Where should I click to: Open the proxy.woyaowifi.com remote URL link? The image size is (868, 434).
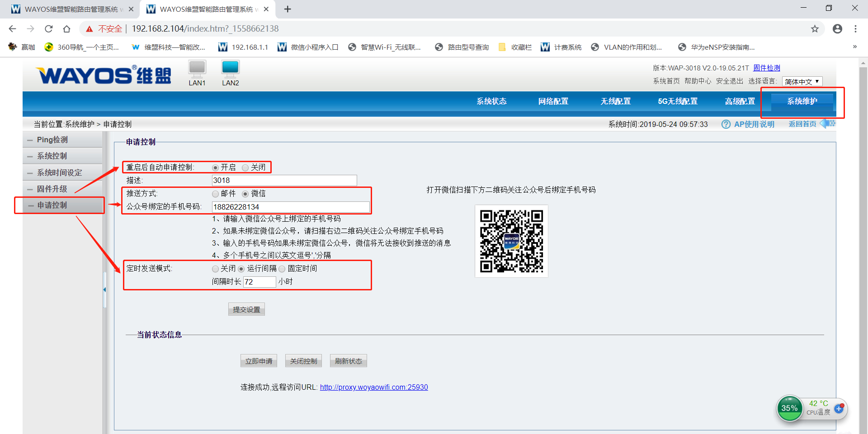pyautogui.click(x=374, y=387)
